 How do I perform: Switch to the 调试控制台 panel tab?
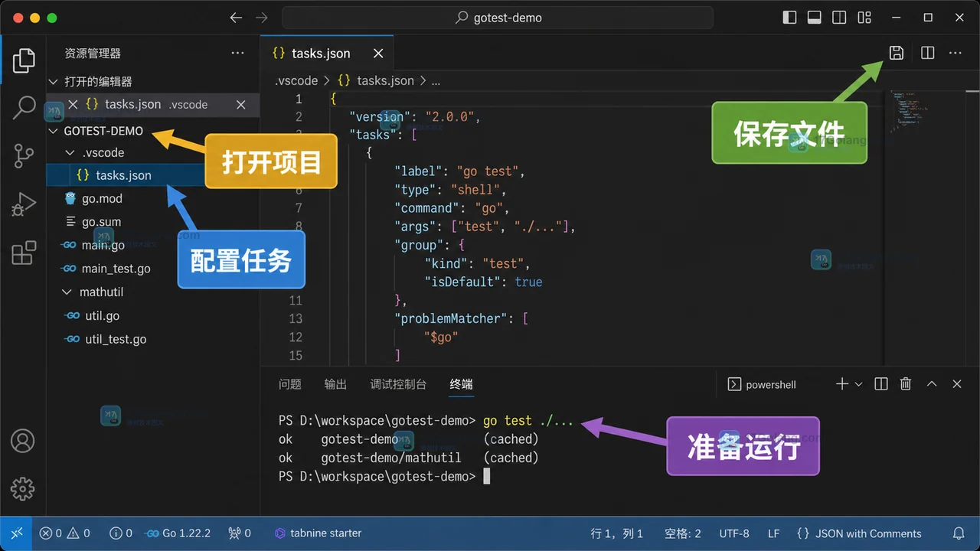tap(398, 384)
